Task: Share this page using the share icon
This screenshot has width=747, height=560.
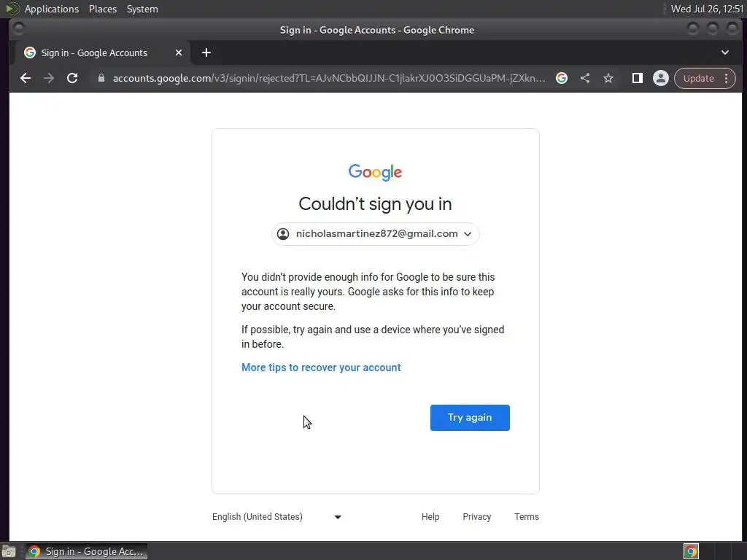Action: click(x=585, y=78)
